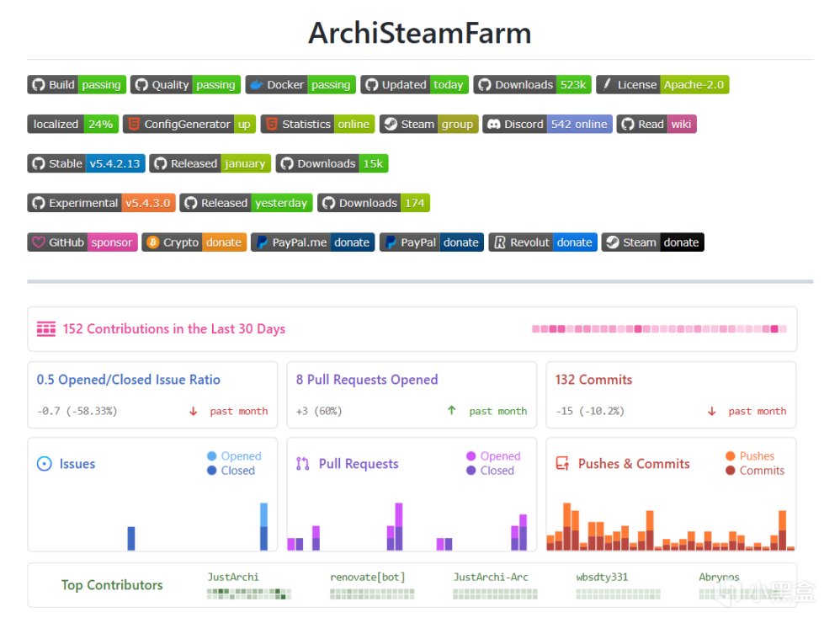Click the 132 Commits heading
Screen dimensions: 840x623
[593, 380]
